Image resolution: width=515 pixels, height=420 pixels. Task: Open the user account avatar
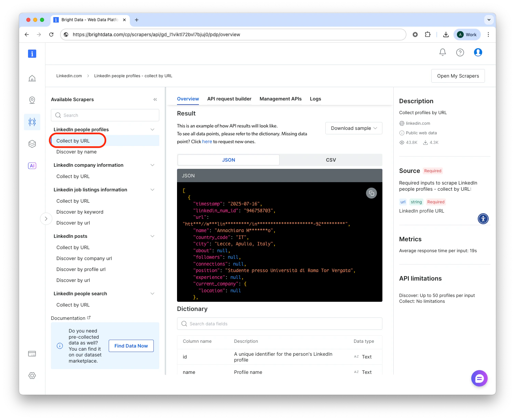click(478, 52)
